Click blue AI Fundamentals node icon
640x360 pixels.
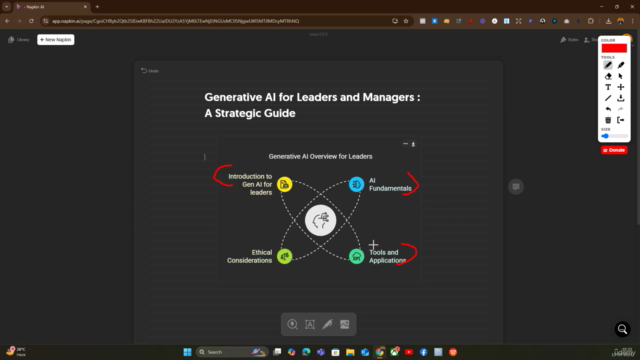click(356, 184)
